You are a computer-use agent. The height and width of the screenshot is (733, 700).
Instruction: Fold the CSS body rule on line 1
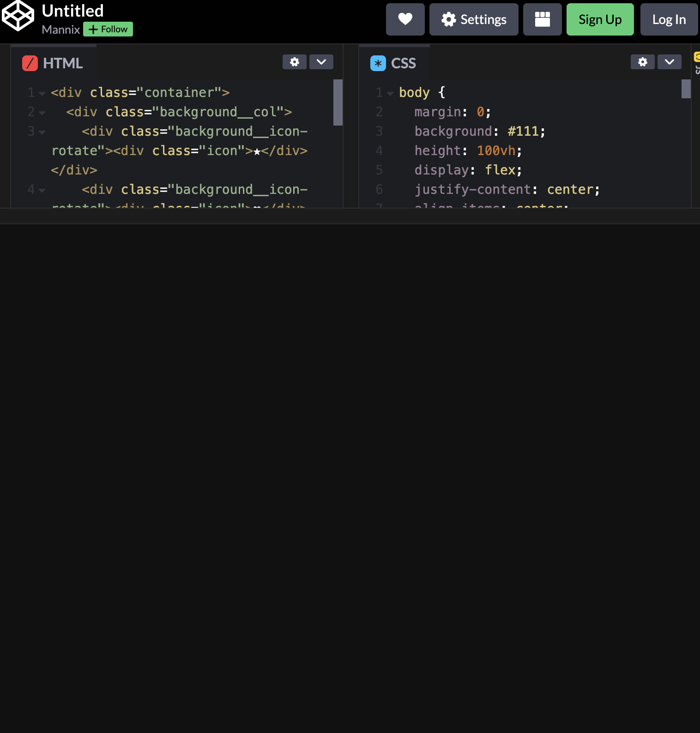[390, 94]
